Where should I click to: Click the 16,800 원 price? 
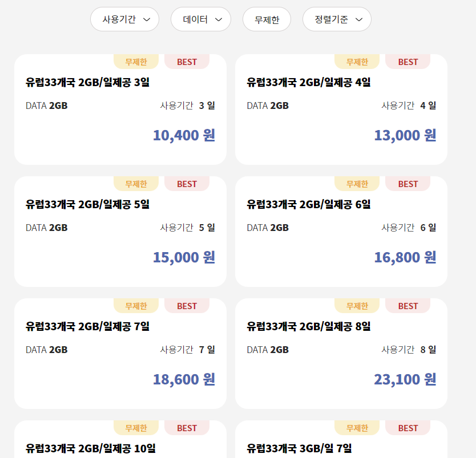tap(405, 257)
